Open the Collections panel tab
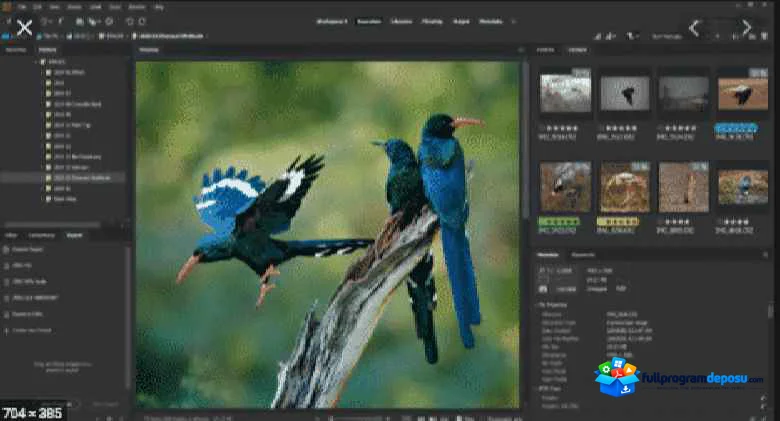The width and height of the screenshot is (780, 421). [x=41, y=235]
